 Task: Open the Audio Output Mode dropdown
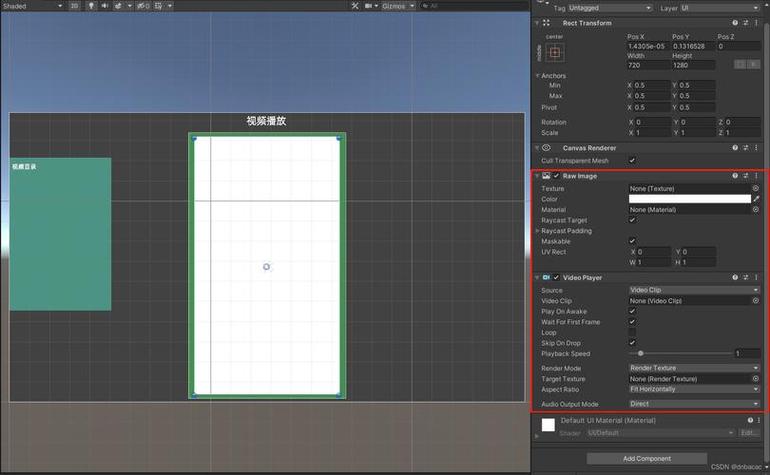(694, 403)
